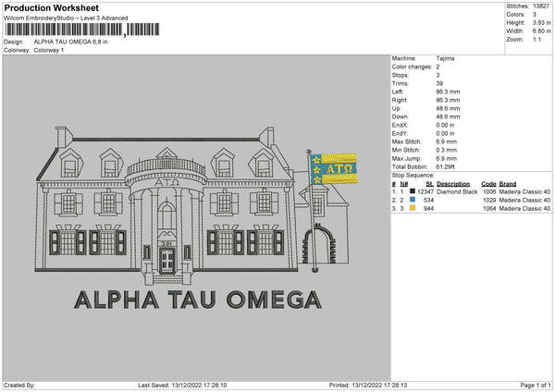Click the Machine value "Tajima"

click(445, 58)
